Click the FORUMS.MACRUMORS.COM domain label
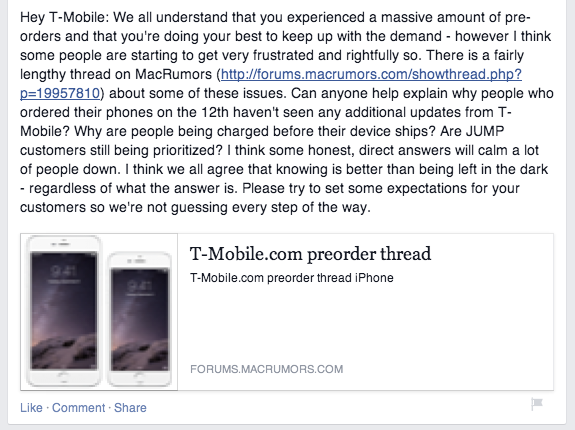Viewport: 575px width, 430px height. (267, 369)
